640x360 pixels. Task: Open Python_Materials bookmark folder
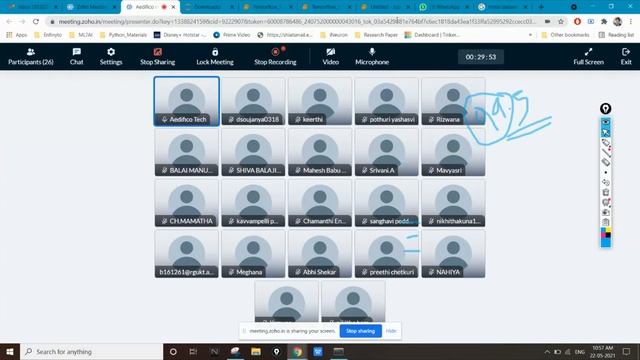(x=123, y=35)
